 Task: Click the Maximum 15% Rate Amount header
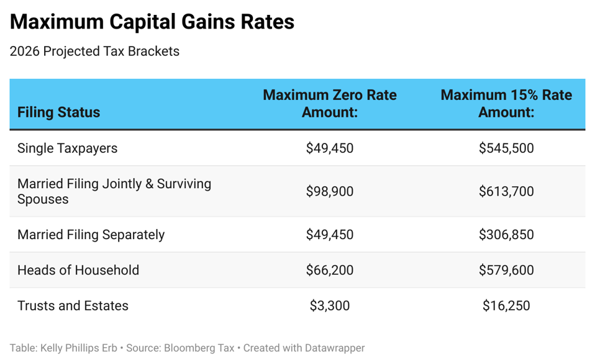click(506, 104)
